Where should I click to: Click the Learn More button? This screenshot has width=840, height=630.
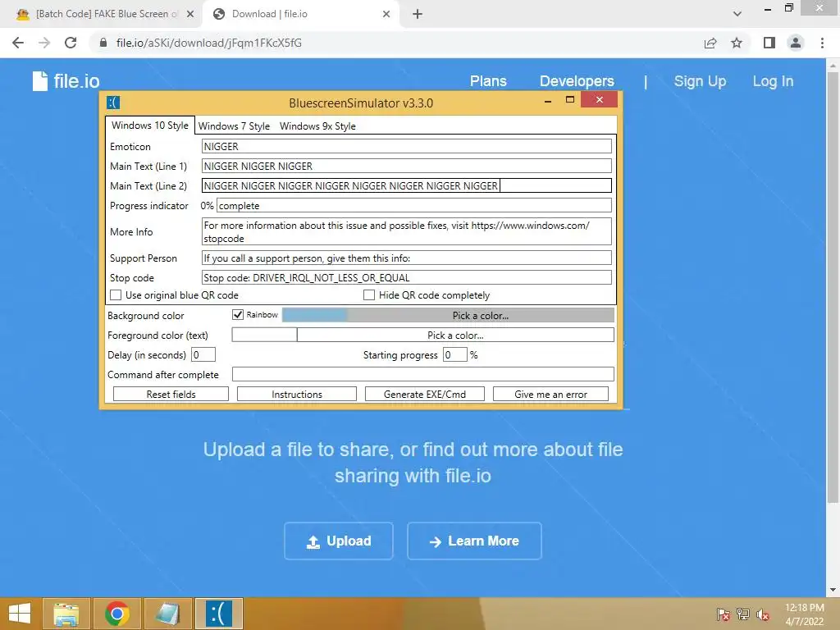coord(474,541)
